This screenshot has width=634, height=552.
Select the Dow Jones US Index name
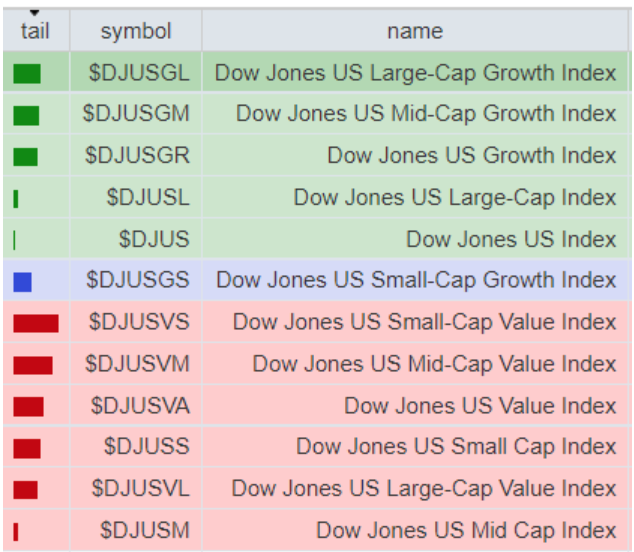511,240
